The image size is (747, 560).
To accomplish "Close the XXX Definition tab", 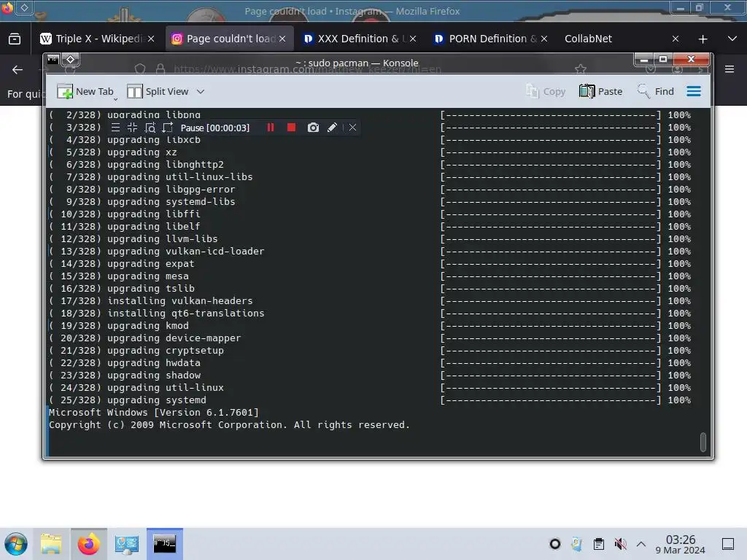I will click(413, 39).
